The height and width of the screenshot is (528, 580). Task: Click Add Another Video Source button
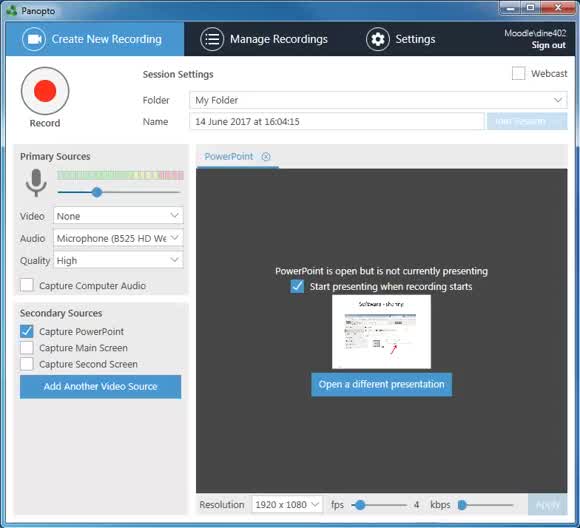[101, 387]
